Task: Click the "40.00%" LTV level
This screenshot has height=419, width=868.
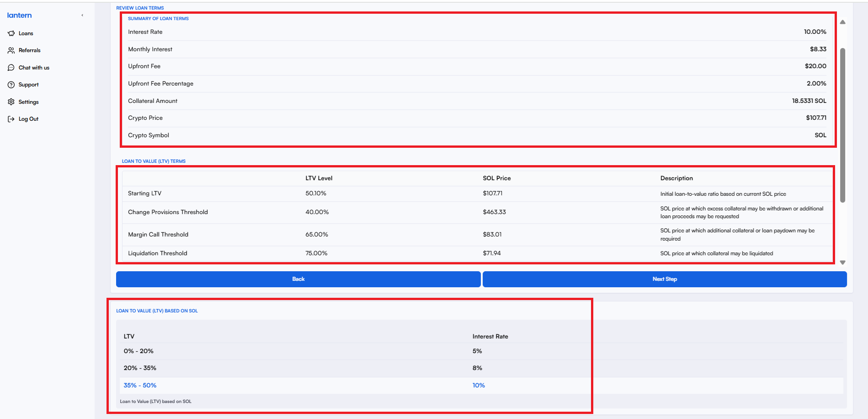Action: tap(317, 212)
